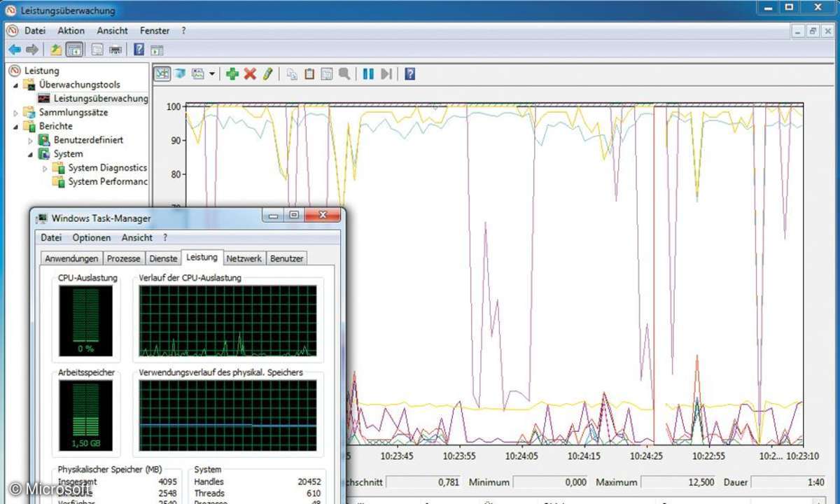Click the print icon in the top toolbar
This screenshot has width=840, height=504.
115,50
